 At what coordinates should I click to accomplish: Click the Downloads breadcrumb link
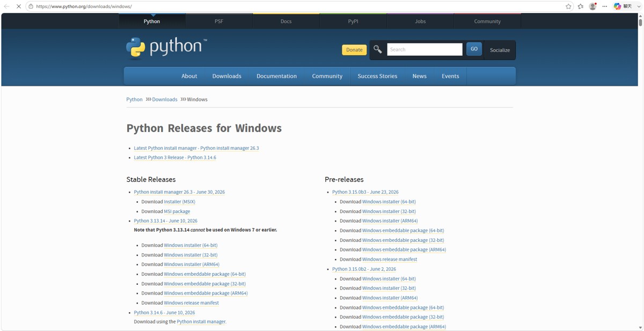[165, 99]
